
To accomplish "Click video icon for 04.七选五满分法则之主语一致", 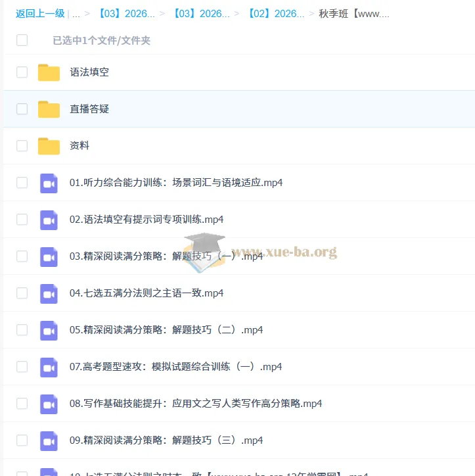I will tap(49, 293).
